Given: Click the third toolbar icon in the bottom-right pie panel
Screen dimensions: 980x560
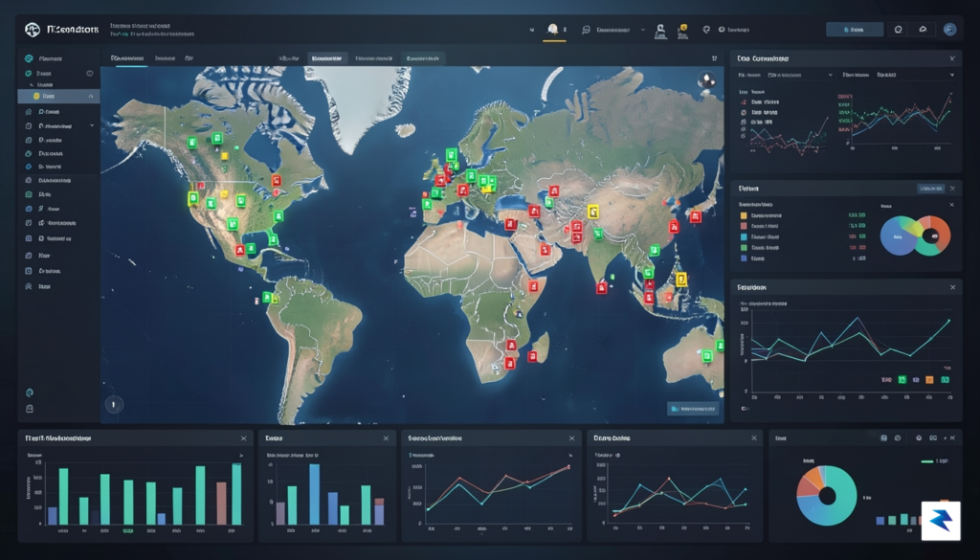Looking at the screenshot, I should [x=919, y=438].
